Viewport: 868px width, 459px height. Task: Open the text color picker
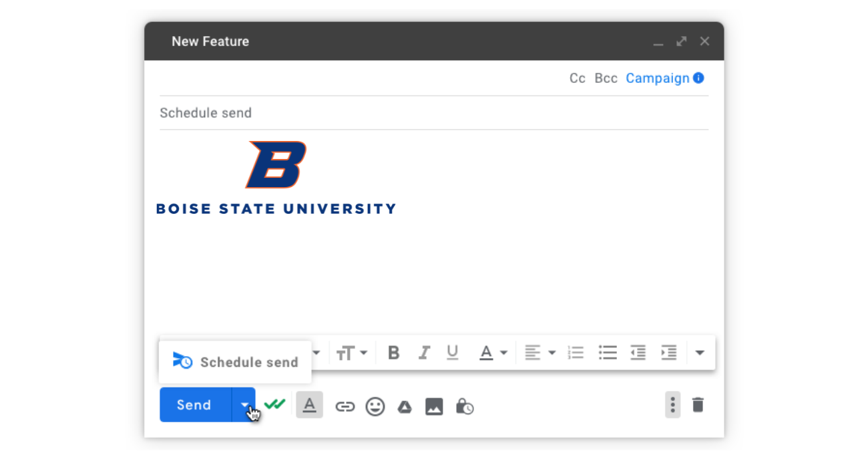point(493,353)
